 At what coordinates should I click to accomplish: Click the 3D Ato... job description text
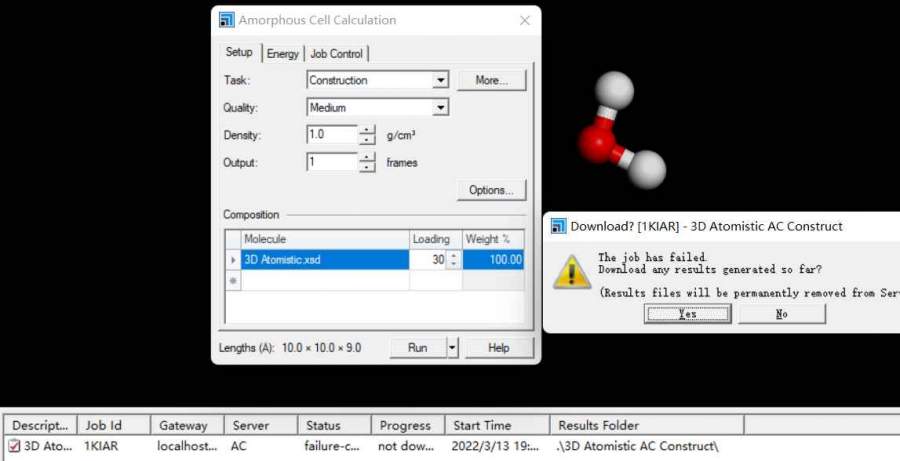point(48,446)
